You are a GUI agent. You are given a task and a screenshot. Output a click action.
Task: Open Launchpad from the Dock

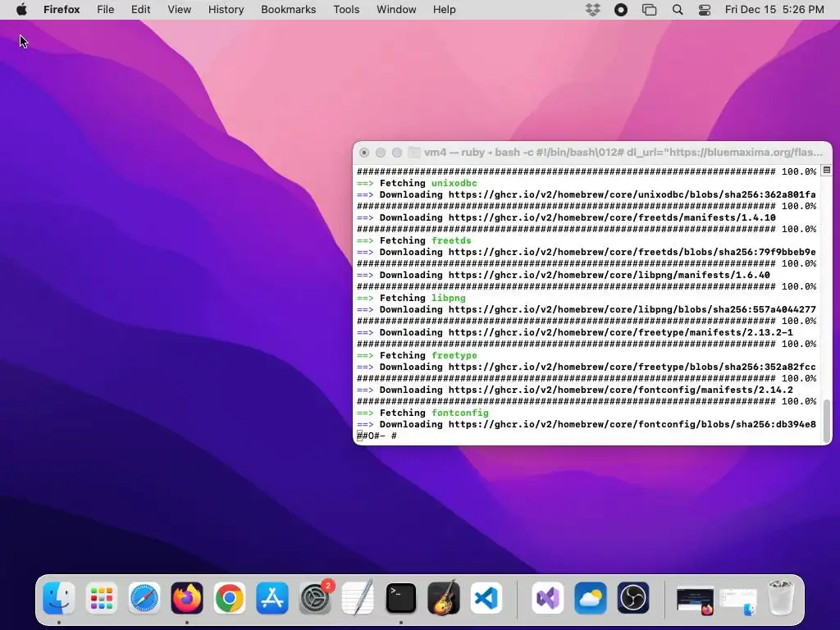coord(101,598)
